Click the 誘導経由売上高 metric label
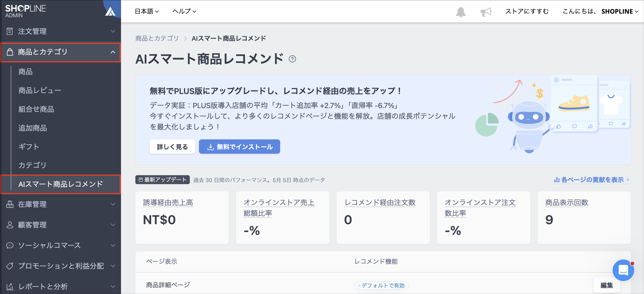Viewport: 644px width, 294px height. tap(168, 202)
